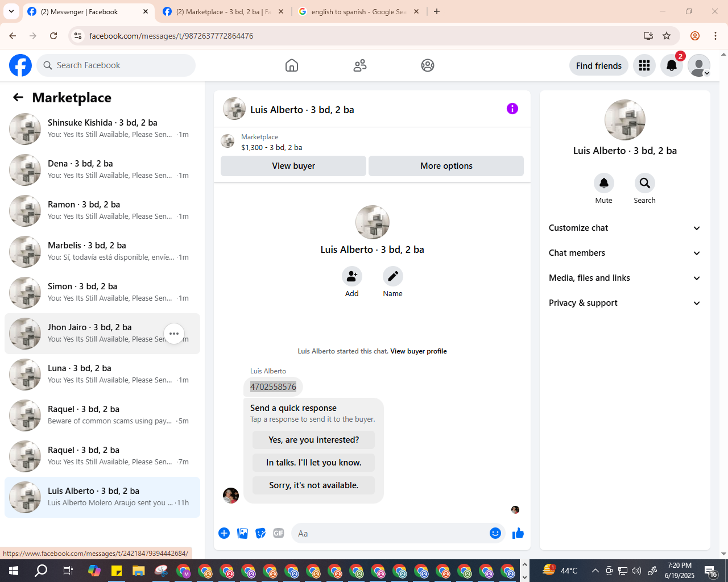Open Luna 3 bd, 2 ba conversation

click(x=102, y=375)
